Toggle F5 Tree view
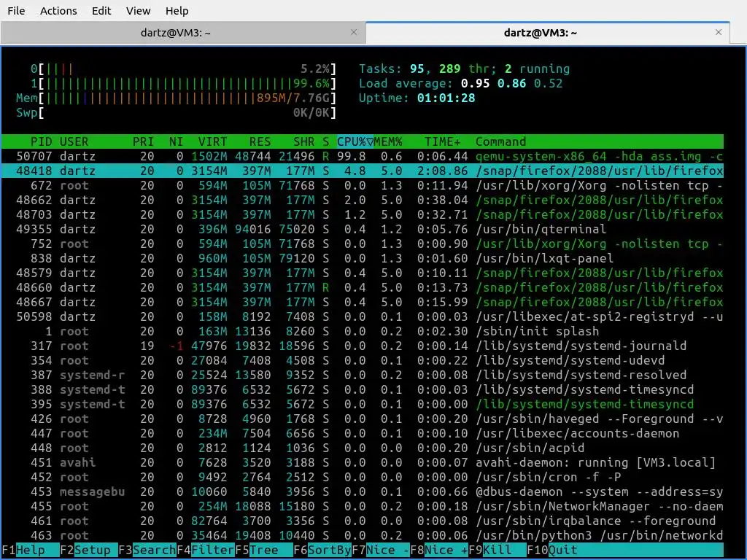This screenshot has height=560, width=747. pyautogui.click(x=264, y=550)
